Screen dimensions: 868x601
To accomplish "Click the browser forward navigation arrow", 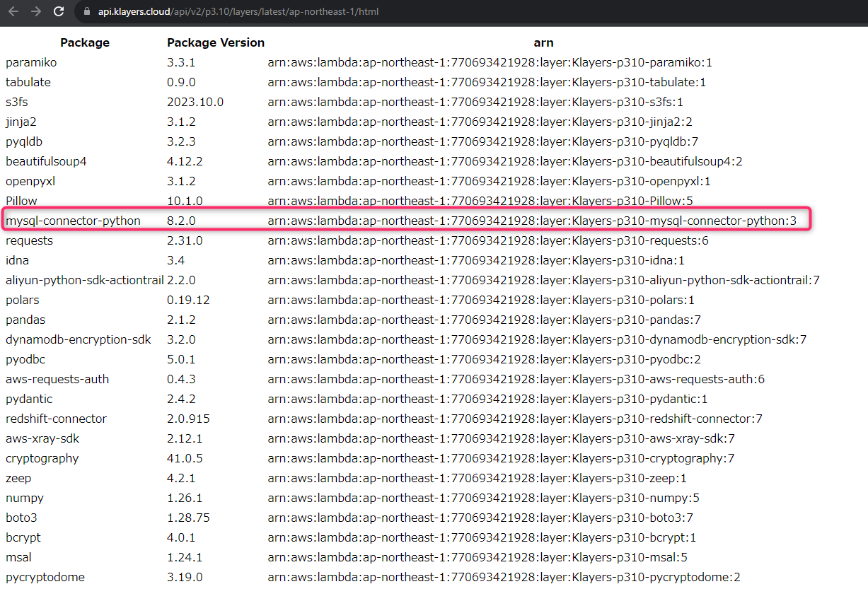I will coord(35,11).
